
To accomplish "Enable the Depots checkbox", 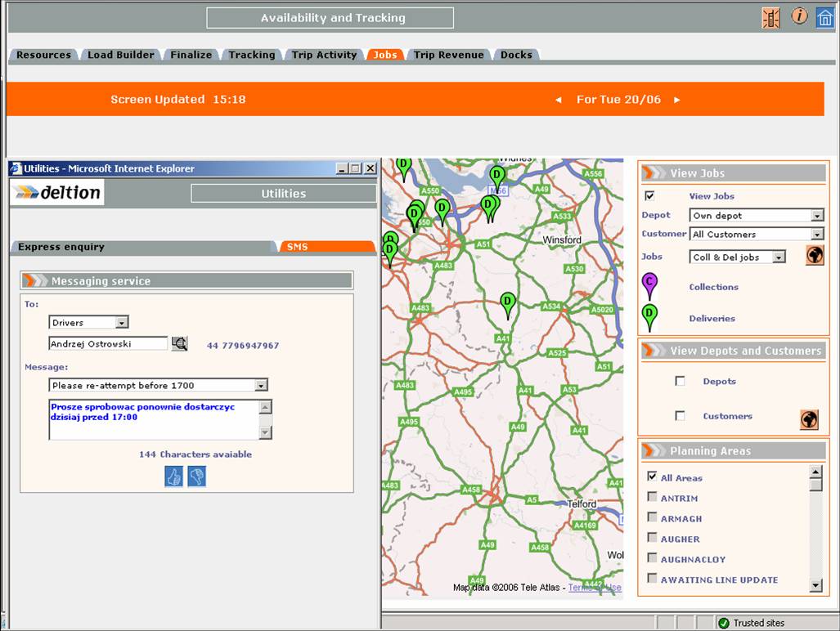I will (680, 381).
